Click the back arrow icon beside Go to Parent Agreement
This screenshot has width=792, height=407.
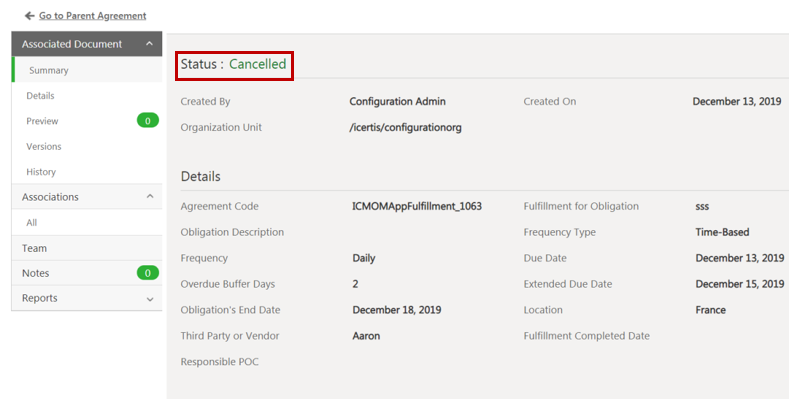tap(29, 16)
